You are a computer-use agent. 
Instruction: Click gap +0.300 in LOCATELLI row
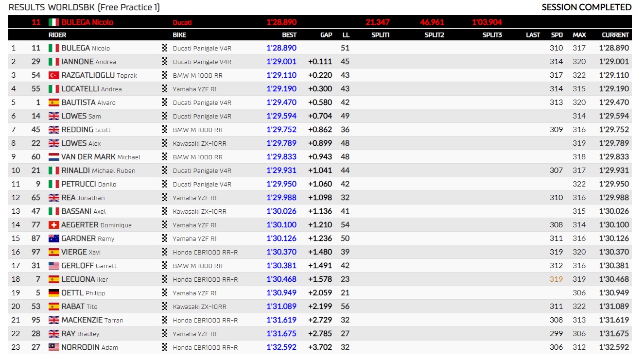click(320, 89)
